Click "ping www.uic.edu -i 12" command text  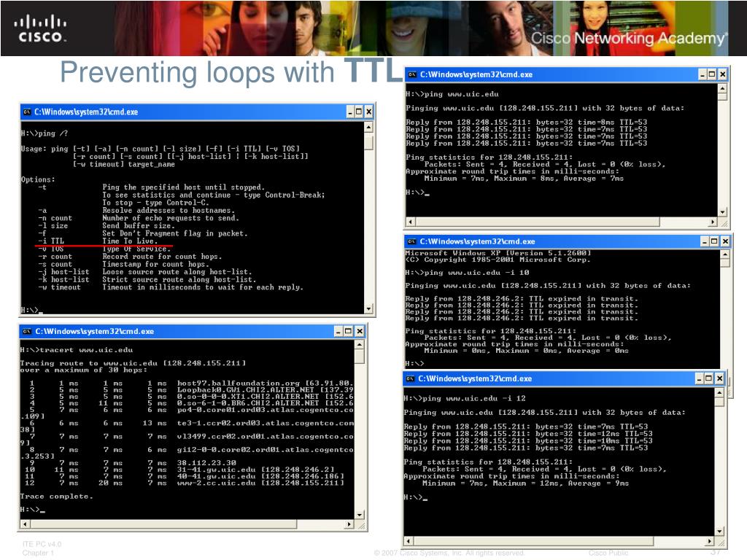[474, 398]
